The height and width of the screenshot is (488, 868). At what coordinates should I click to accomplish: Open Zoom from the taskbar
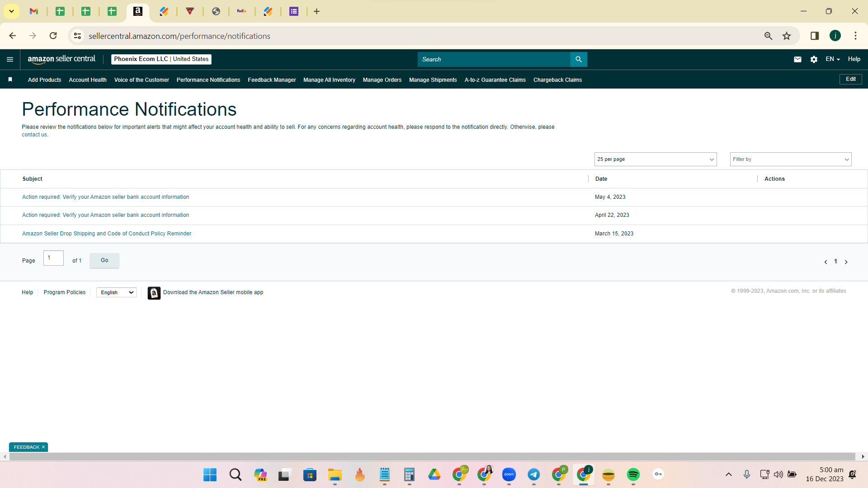coord(509,474)
